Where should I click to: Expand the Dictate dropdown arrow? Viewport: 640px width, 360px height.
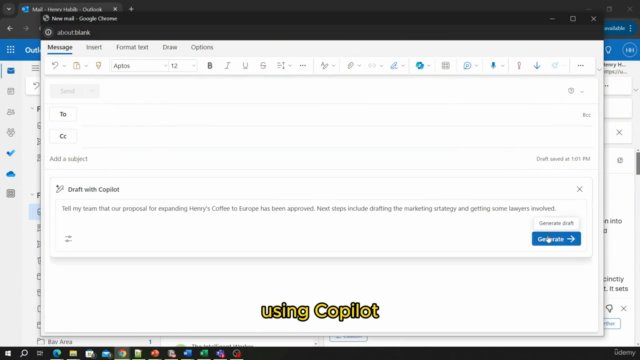(x=502, y=66)
